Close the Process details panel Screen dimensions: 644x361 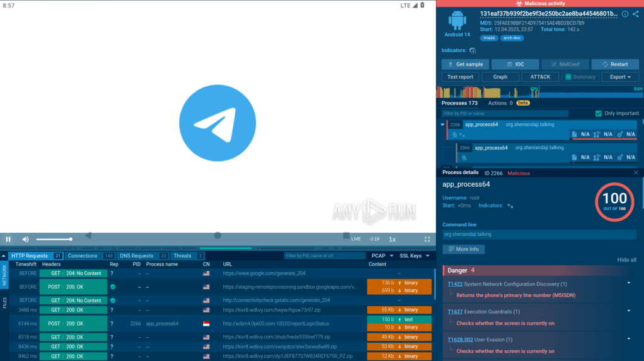(635, 172)
